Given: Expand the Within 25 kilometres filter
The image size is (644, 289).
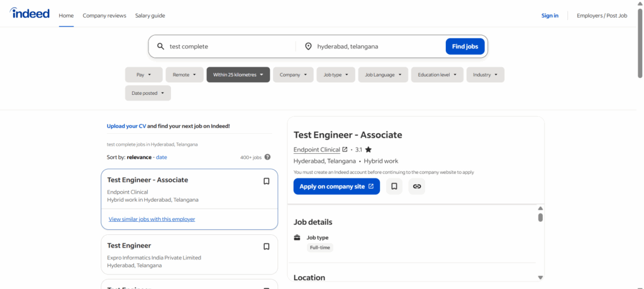Looking at the screenshot, I should click(238, 75).
